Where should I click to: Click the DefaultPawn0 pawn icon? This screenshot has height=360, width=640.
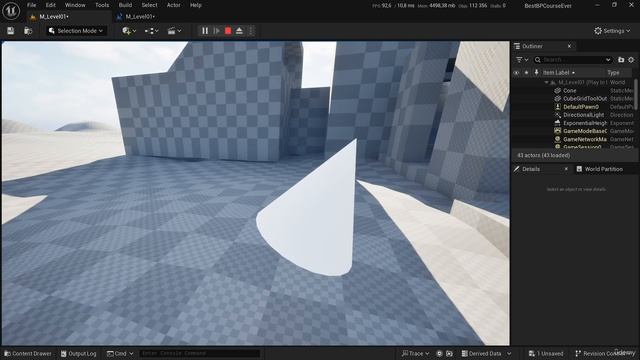click(558, 107)
